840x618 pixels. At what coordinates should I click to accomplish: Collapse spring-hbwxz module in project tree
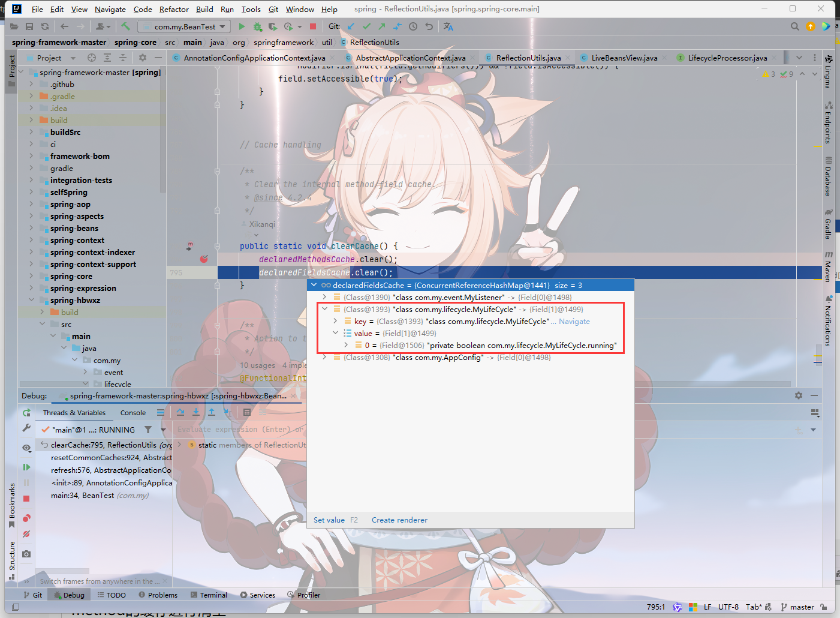click(31, 300)
